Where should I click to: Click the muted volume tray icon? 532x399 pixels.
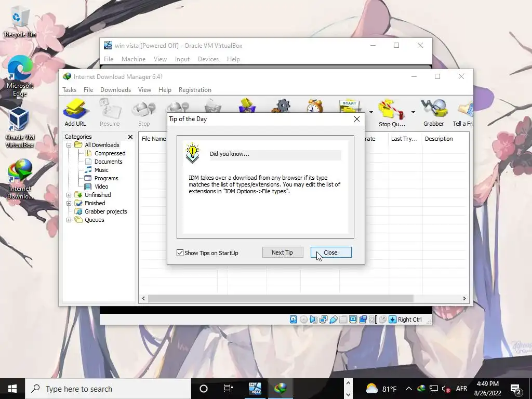tap(446, 389)
